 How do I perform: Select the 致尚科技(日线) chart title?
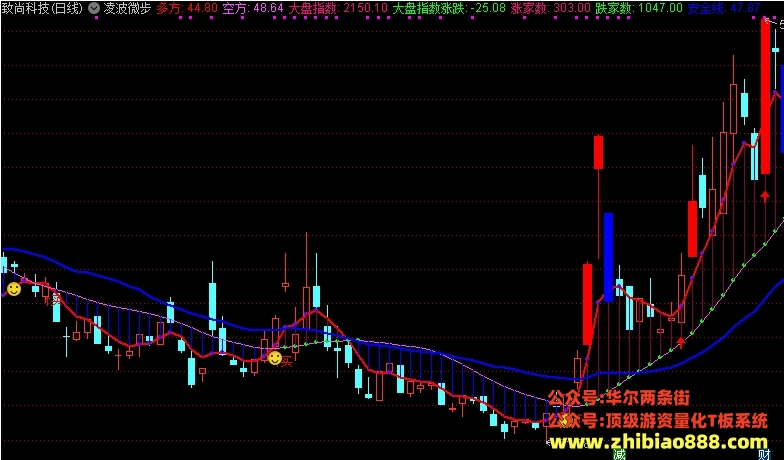[x=42, y=8]
